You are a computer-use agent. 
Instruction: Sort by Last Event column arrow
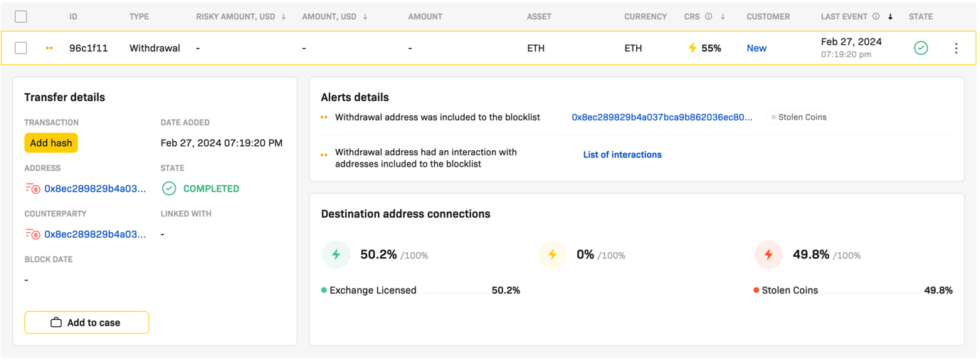click(x=890, y=16)
